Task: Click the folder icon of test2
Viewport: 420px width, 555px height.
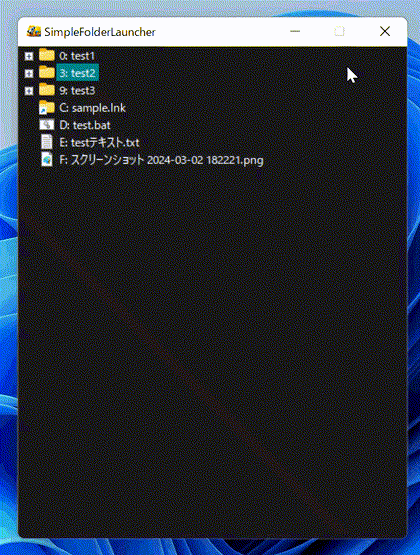Action: click(47, 73)
